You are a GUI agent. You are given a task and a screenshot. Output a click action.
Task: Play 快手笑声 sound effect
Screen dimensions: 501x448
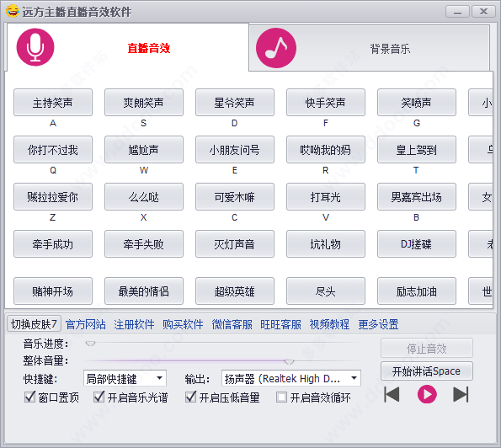coord(326,103)
